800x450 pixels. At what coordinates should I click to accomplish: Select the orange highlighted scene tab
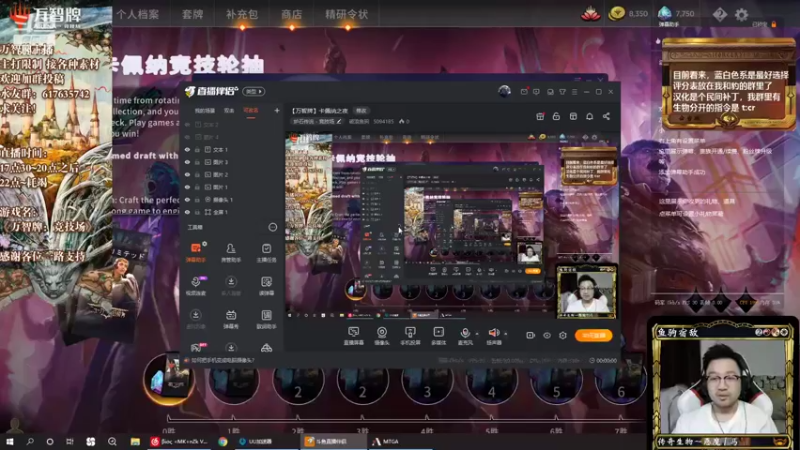coord(251,111)
